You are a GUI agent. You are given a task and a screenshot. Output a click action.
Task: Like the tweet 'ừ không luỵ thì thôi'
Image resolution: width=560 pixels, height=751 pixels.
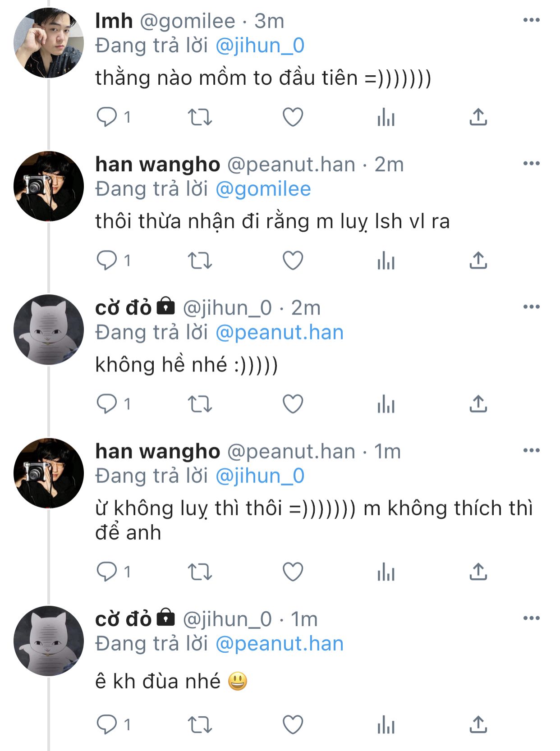tap(293, 572)
